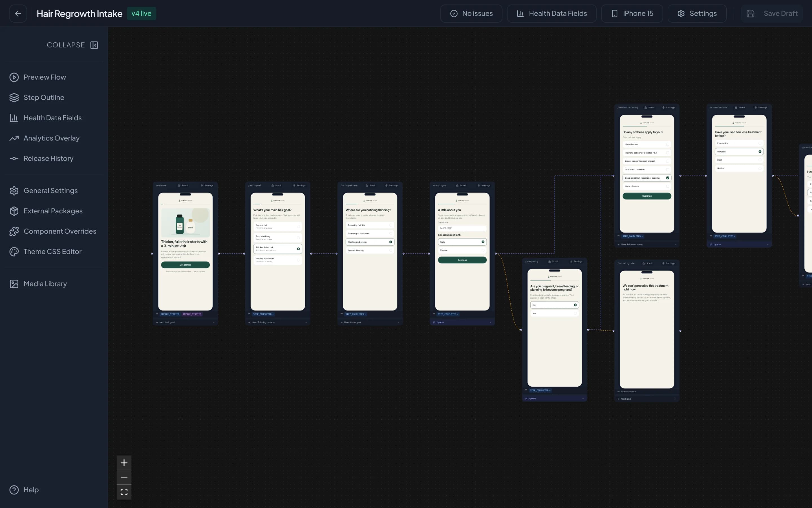
Task: Zoom in on the canvas
Action: 124,463
